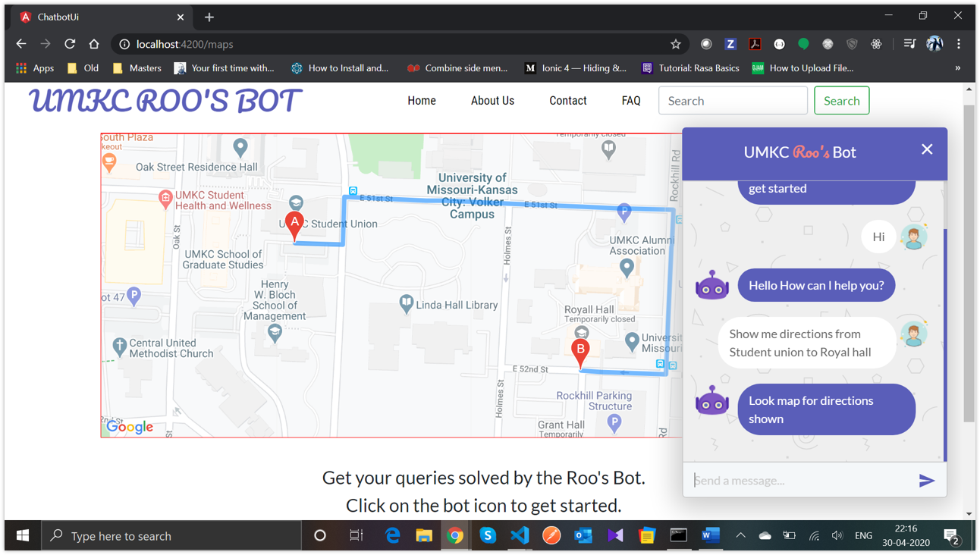Launch Microsoft Edge from the taskbar
980x555 pixels.
pos(392,536)
